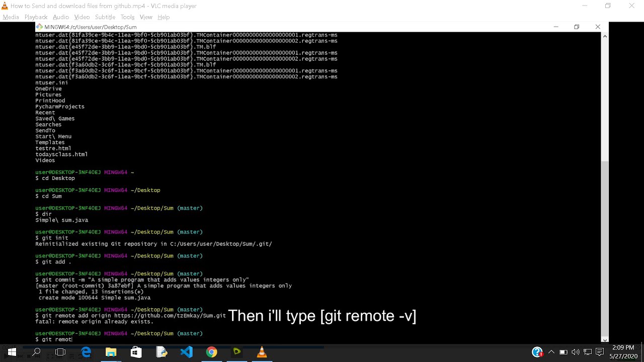Open the Video menu in VLC
Viewport: 644px width, 362px height.
(x=82, y=17)
